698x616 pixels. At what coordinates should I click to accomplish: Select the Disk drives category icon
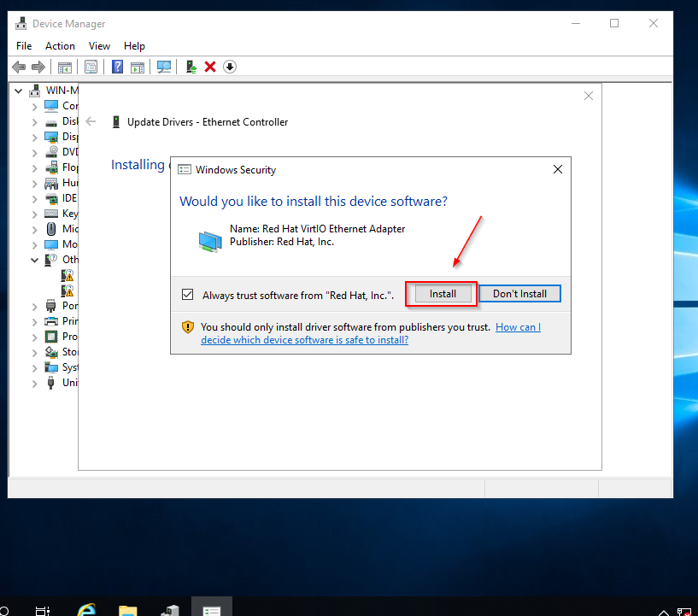(51, 122)
